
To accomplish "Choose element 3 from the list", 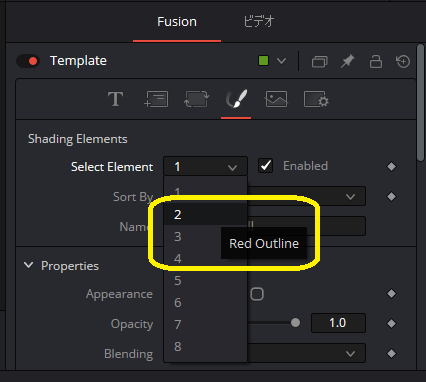I will pos(205,236).
